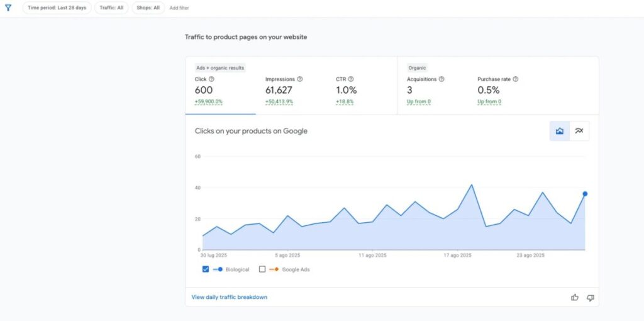
Task: Click the blue filter funnel icon
Action: (8, 8)
